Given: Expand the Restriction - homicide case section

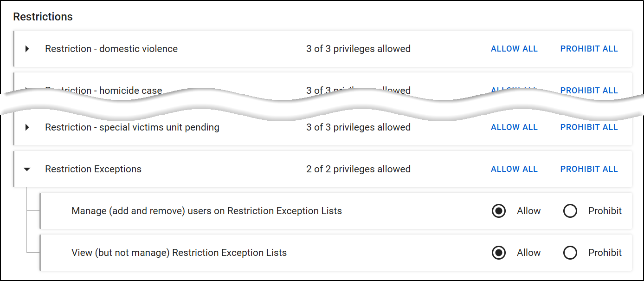Looking at the screenshot, I should pyautogui.click(x=27, y=91).
